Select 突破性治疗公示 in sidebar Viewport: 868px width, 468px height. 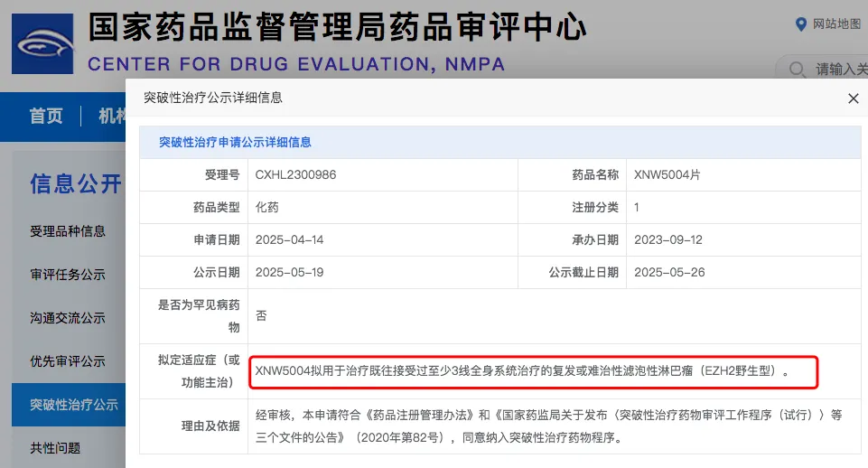pyautogui.click(x=69, y=405)
